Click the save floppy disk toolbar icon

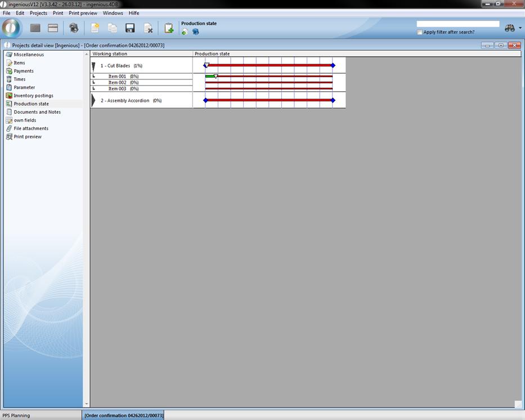pyautogui.click(x=130, y=28)
